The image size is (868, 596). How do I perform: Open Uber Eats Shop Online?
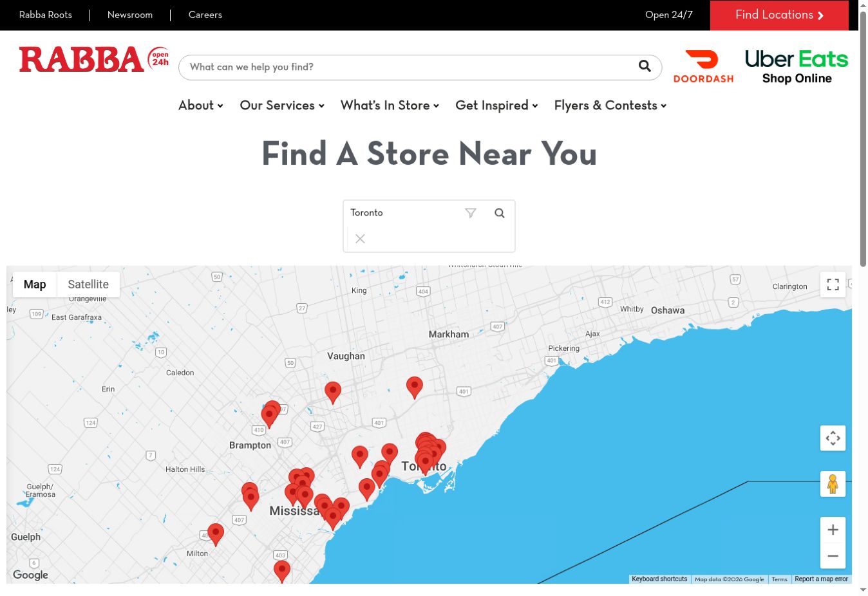(797, 67)
